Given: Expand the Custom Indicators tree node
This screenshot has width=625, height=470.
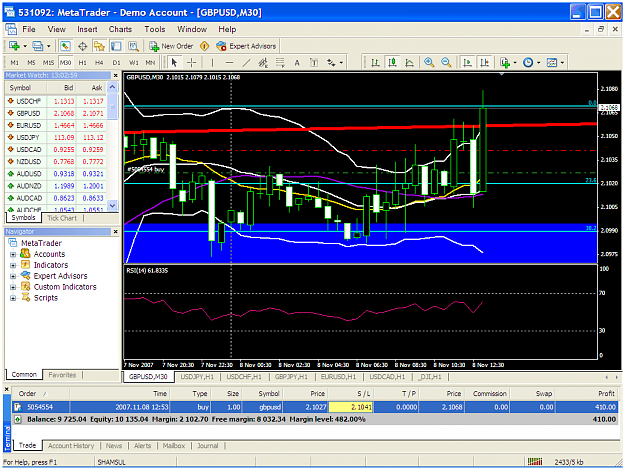Looking at the screenshot, I should [x=13, y=287].
